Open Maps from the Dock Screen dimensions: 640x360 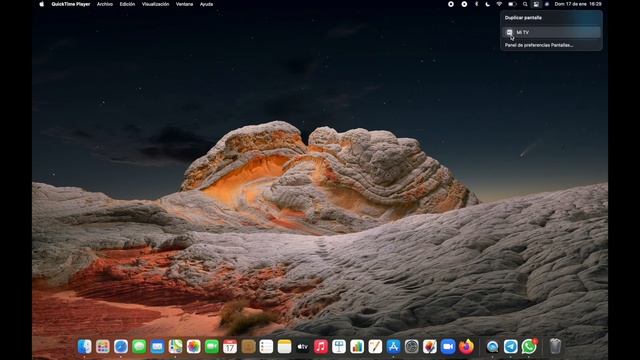[x=176, y=347]
